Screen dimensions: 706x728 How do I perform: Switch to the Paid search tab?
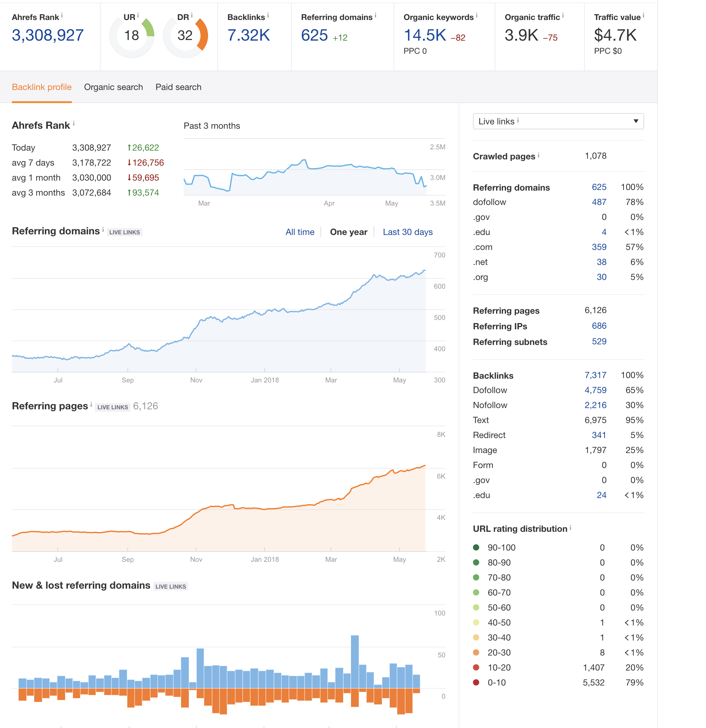178,87
